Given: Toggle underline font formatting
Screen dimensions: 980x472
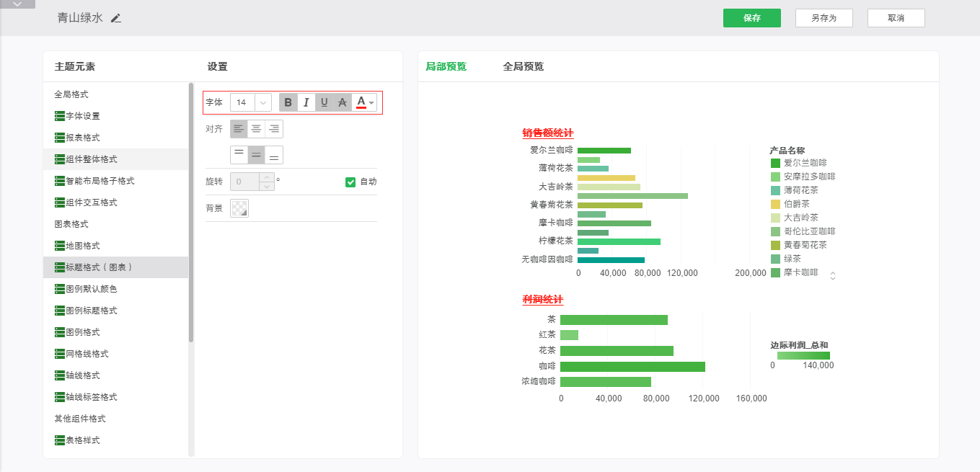Looking at the screenshot, I should pos(325,102).
